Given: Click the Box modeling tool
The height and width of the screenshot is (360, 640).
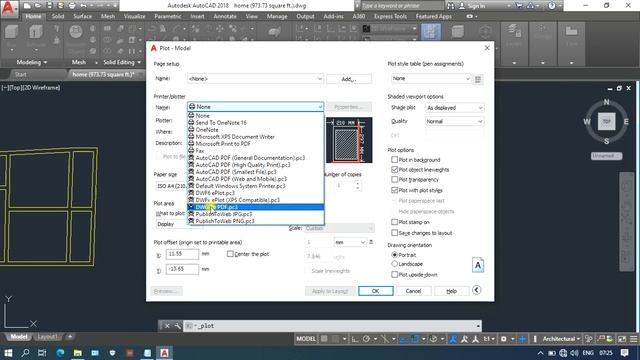Looking at the screenshot, I should tap(11, 33).
